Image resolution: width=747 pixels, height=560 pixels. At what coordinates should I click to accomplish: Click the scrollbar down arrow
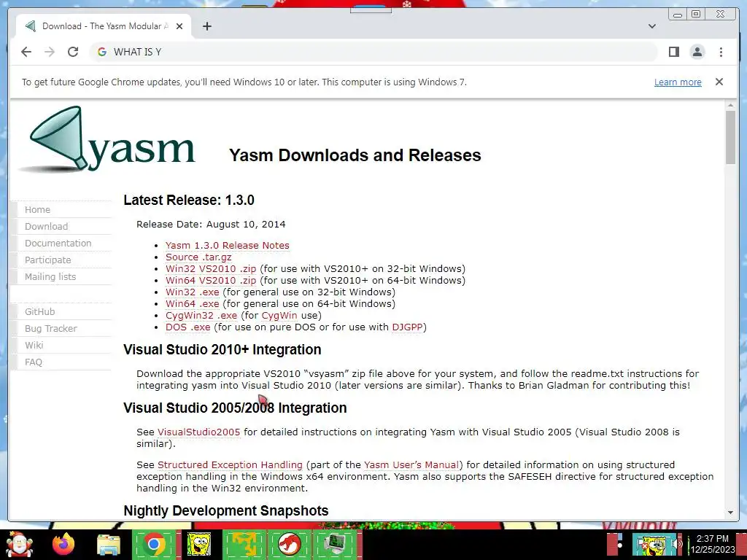[x=730, y=513]
